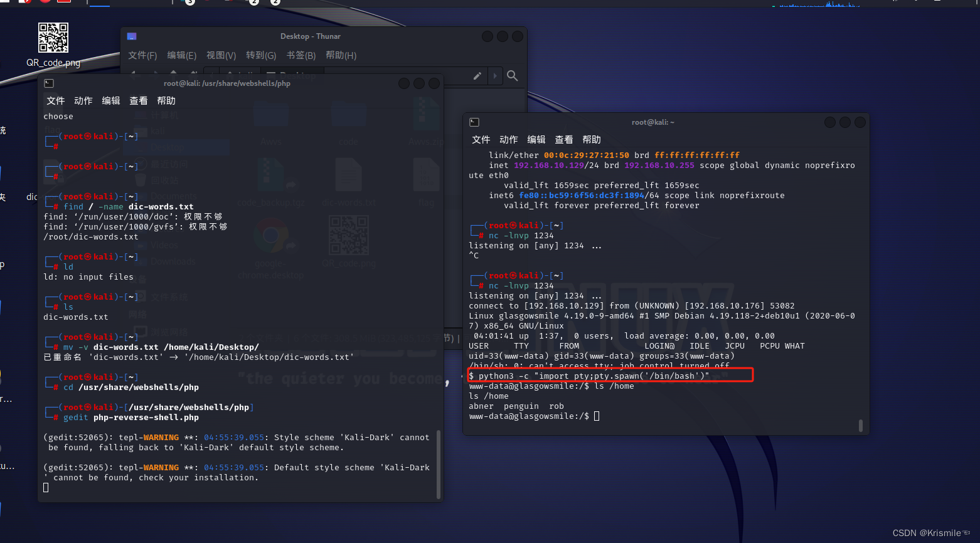Open 帮助 menu in webshells/php terminal
Screen dimensions: 980x543
coord(166,100)
